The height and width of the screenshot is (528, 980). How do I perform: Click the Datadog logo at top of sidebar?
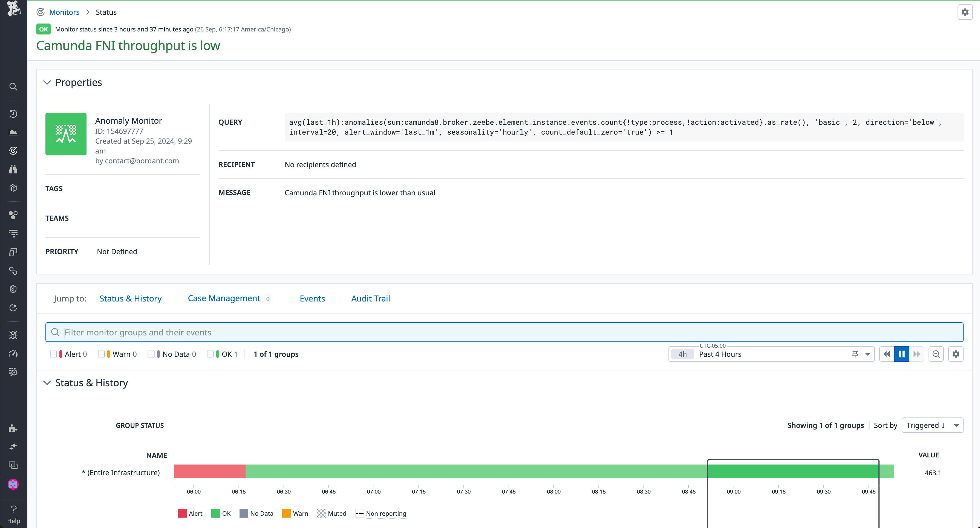coord(13,10)
